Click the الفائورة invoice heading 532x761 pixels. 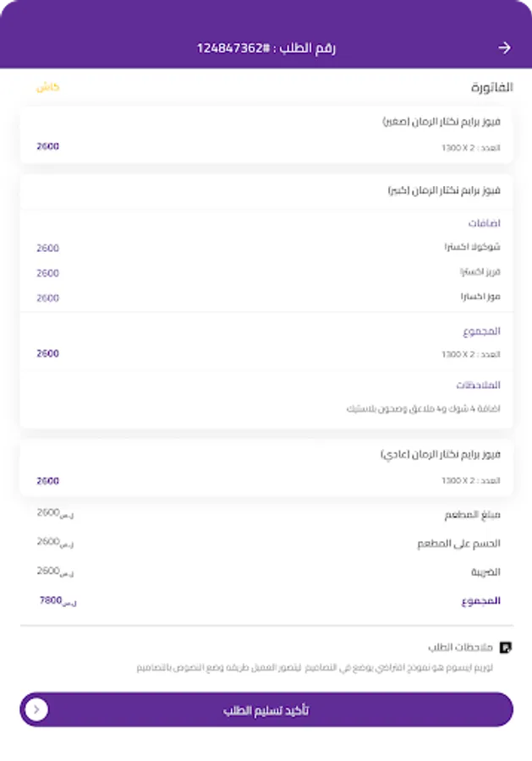click(482, 86)
